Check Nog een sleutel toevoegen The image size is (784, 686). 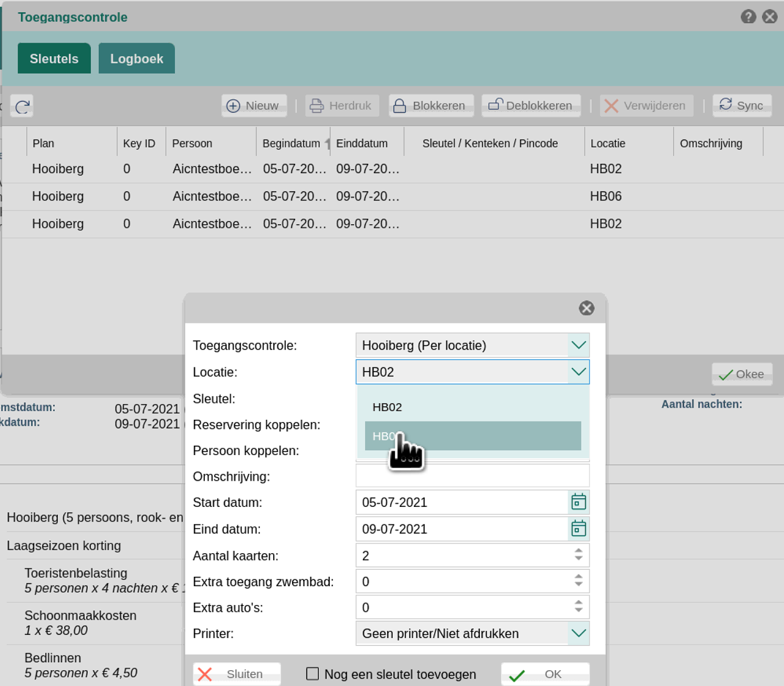[312, 674]
